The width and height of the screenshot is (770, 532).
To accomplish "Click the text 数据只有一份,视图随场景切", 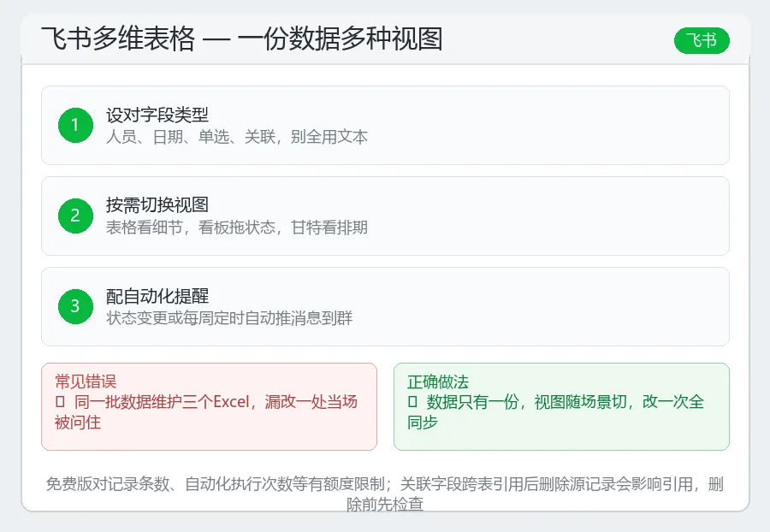I will pos(526,402).
